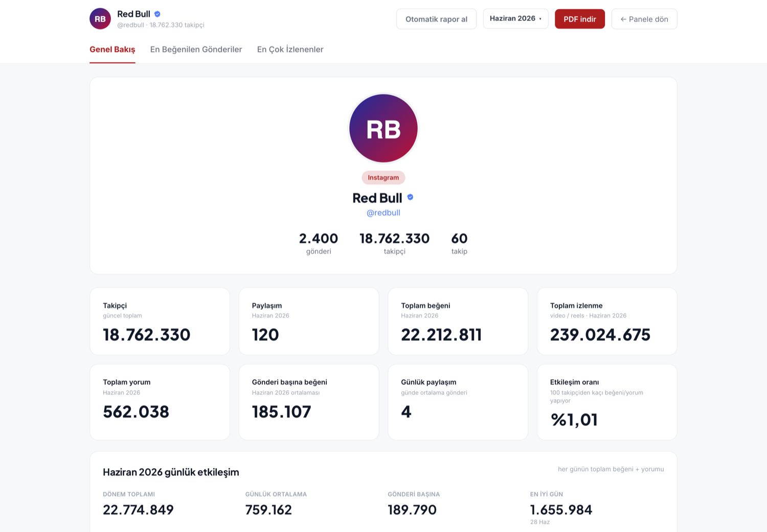This screenshot has width=767, height=532.
Task: Click the 2.400 gönderi count
Action: pos(319,243)
